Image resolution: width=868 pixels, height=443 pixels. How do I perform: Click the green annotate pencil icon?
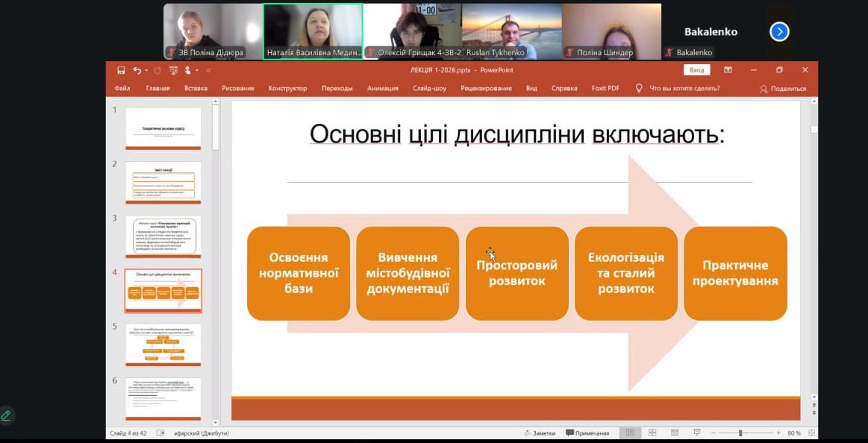(6, 415)
